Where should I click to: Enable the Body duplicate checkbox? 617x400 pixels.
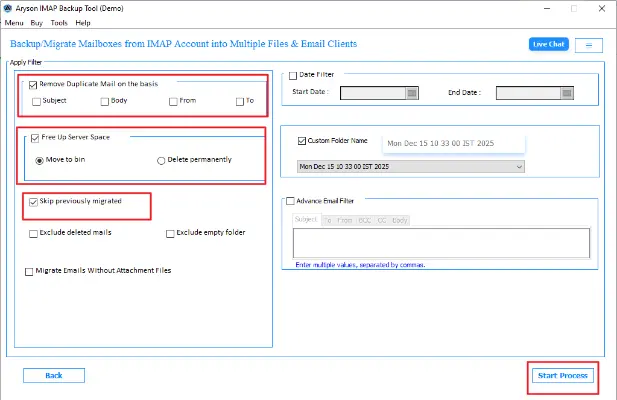click(x=105, y=101)
